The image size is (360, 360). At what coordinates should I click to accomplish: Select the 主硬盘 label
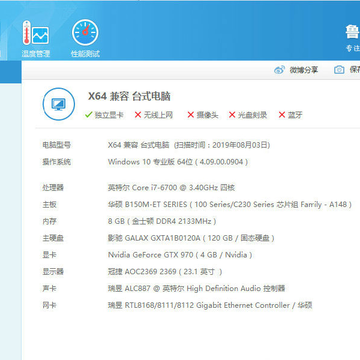pos(53,238)
